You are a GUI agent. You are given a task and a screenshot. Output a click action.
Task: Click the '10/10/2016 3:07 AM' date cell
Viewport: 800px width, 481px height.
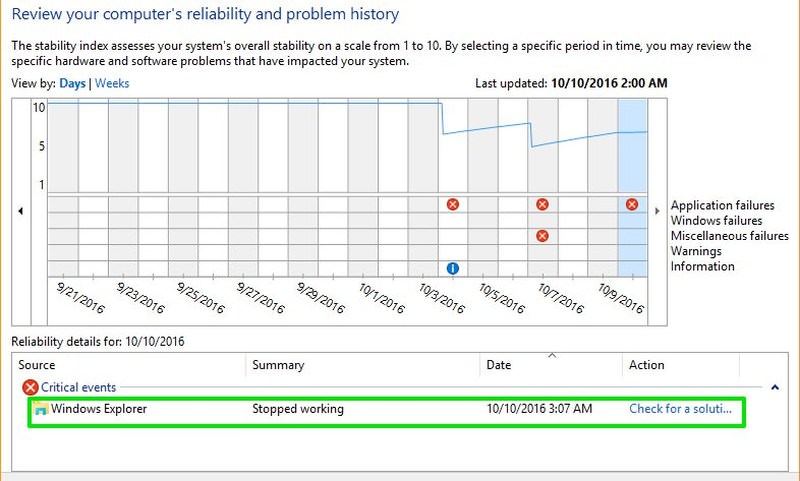(539, 409)
